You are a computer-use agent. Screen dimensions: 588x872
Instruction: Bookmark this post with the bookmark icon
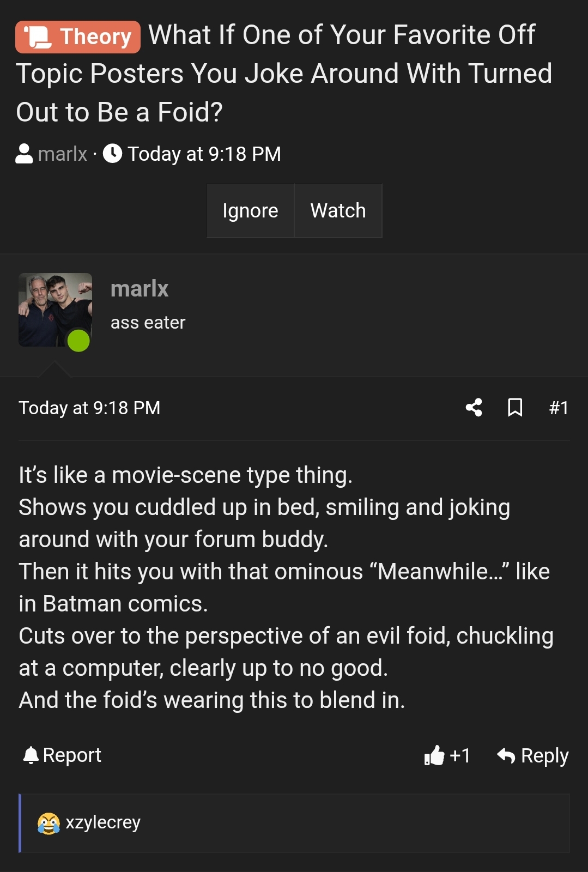click(515, 407)
